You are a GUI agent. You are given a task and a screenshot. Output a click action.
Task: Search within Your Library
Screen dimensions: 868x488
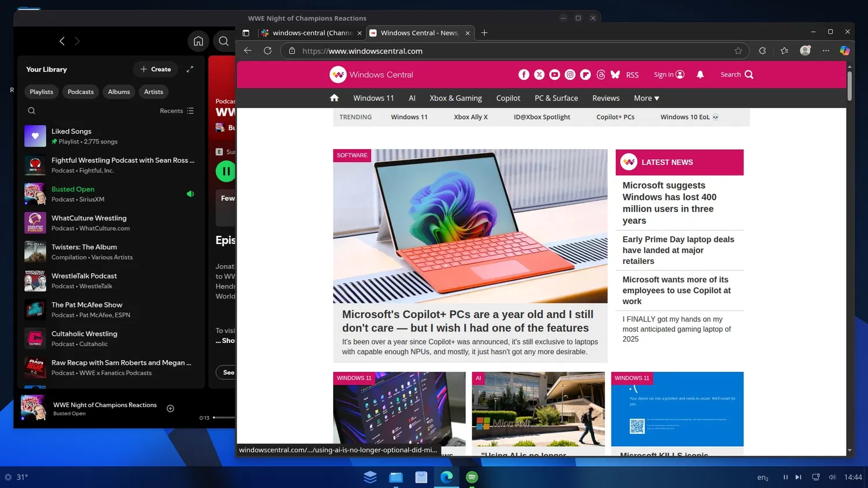(x=32, y=110)
